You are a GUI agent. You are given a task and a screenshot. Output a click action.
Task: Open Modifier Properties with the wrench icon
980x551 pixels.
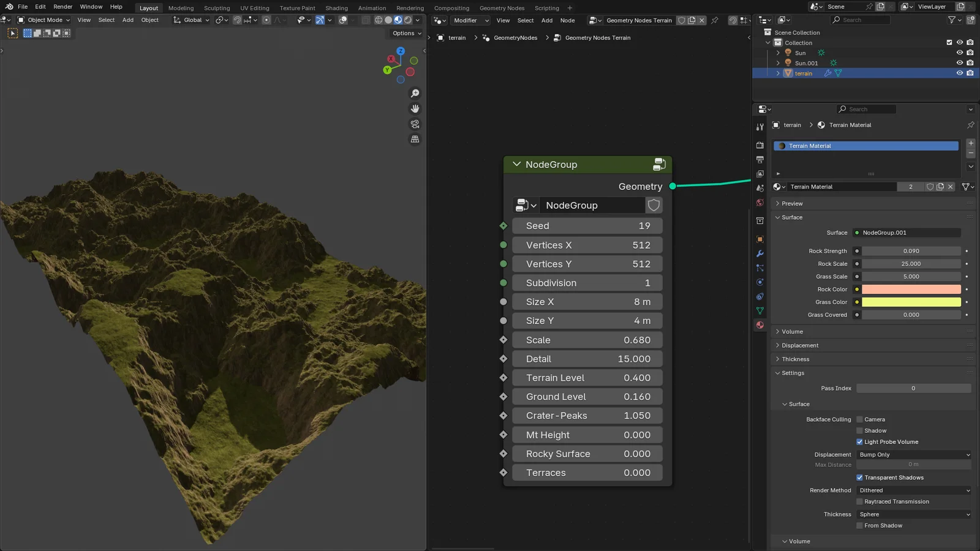[x=759, y=253]
